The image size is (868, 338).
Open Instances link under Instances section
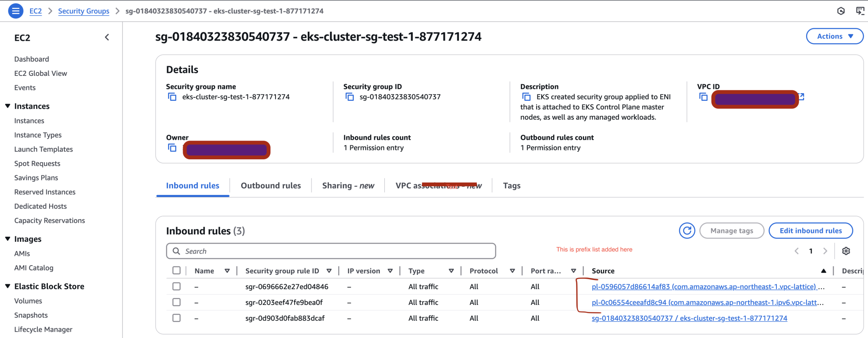point(29,121)
